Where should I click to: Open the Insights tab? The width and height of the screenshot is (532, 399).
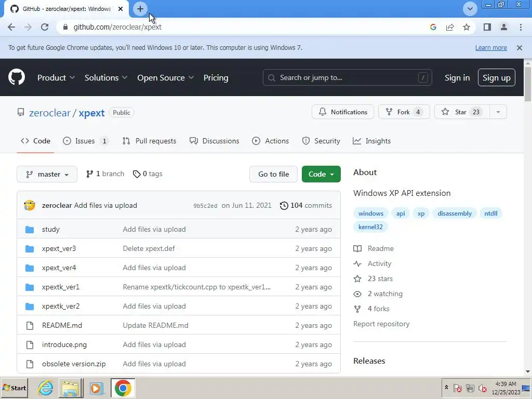coord(372,141)
